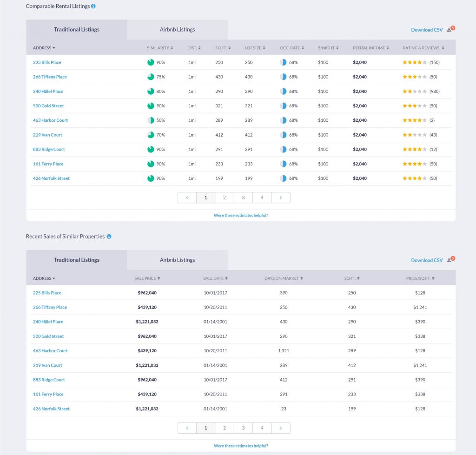Sort rental listings by Similarity column

tap(160, 48)
